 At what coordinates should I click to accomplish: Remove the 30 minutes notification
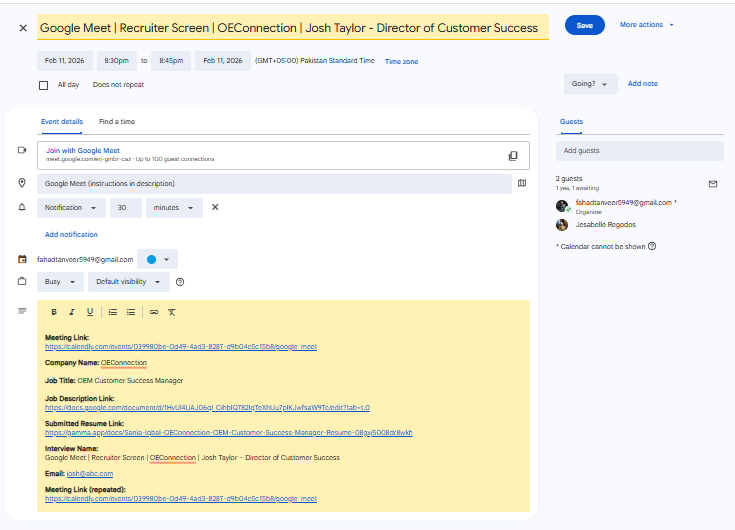click(x=215, y=207)
